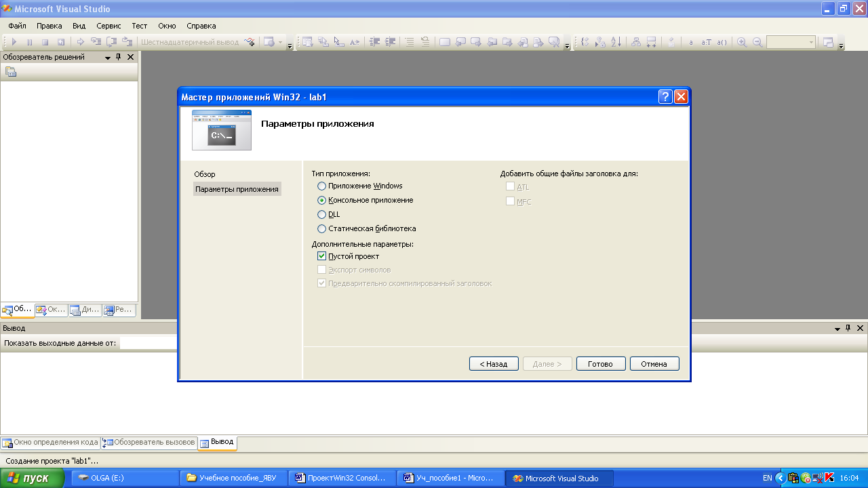This screenshot has width=868, height=488.
Task: Open the Обзор page in wizard sidebar
Action: pos(205,174)
